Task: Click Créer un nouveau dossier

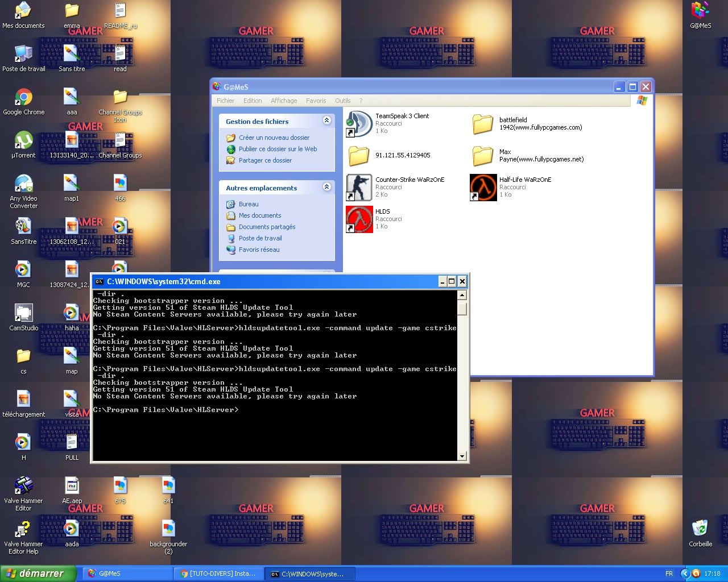Action: [x=274, y=138]
